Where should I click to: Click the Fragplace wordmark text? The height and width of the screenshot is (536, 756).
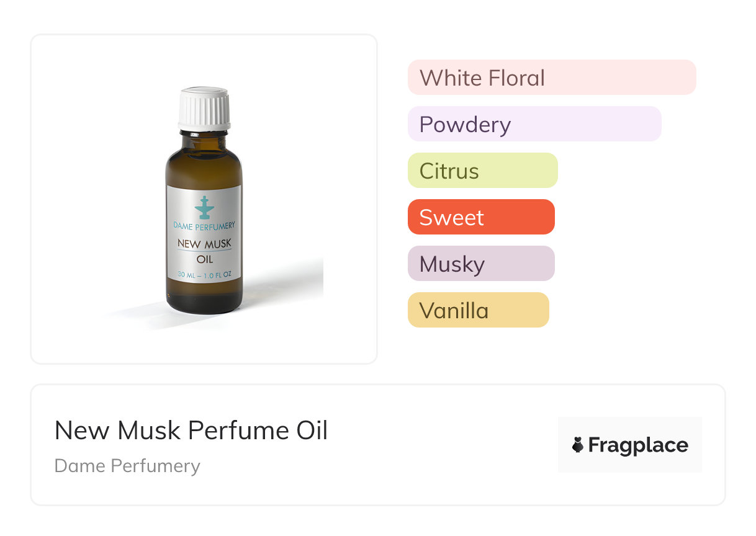pyautogui.click(x=638, y=445)
